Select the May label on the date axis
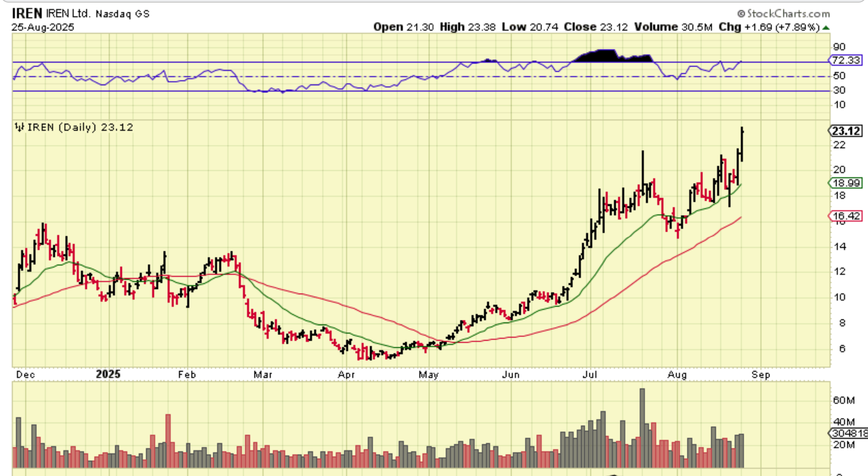 tap(428, 375)
